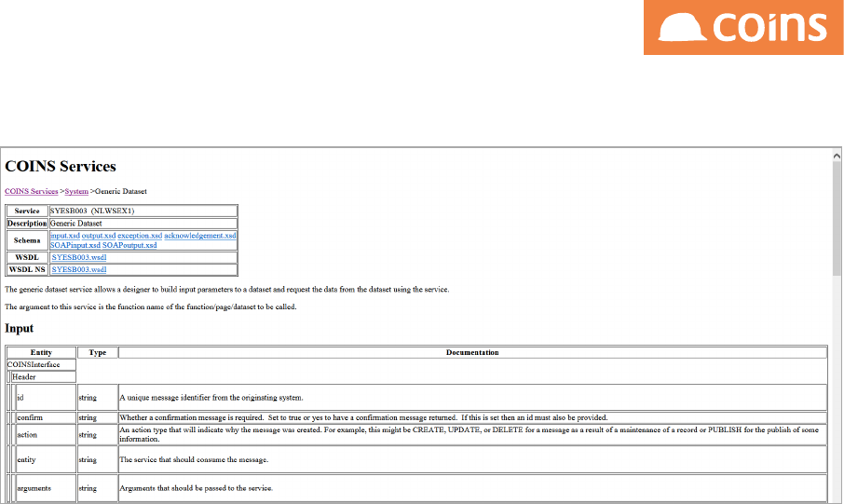Image resolution: width=844 pixels, height=504 pixels.
Task: Open the exception.xsd schema link
Action: click(140, 236)
